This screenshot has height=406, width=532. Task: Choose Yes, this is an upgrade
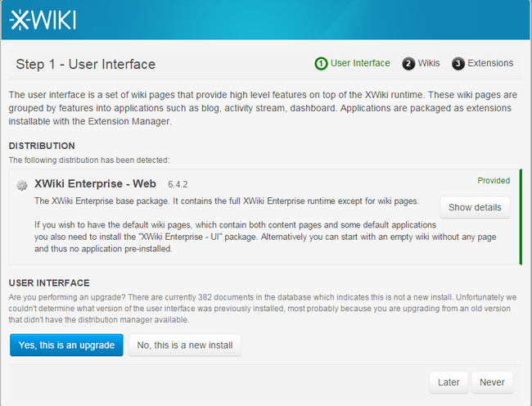coord(66,345)
